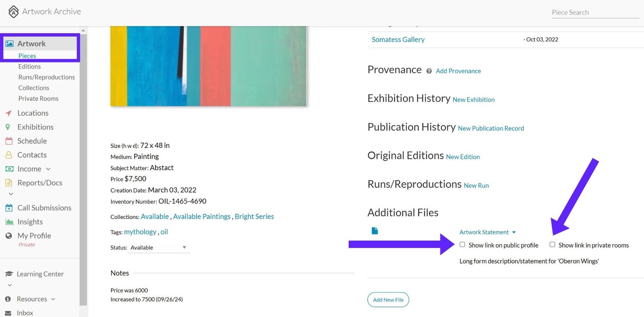Open the Somatess Gallery link

[398, 40]
